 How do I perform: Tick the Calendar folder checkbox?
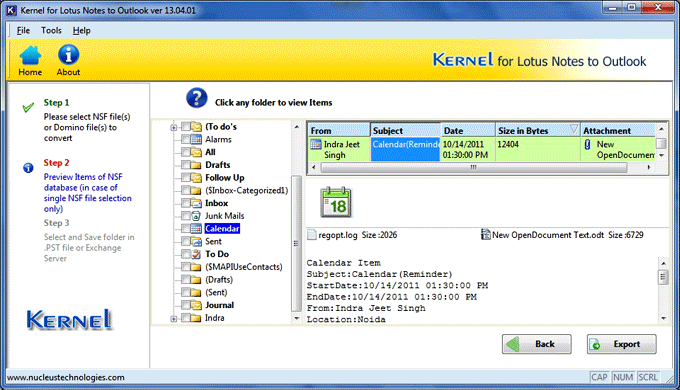pyautogui.click(x=186, y=229)
